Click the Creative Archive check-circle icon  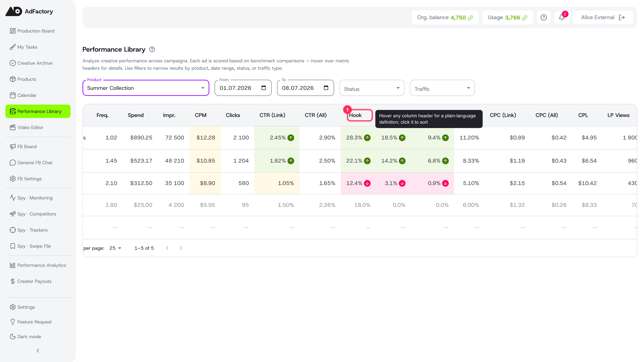13,63
